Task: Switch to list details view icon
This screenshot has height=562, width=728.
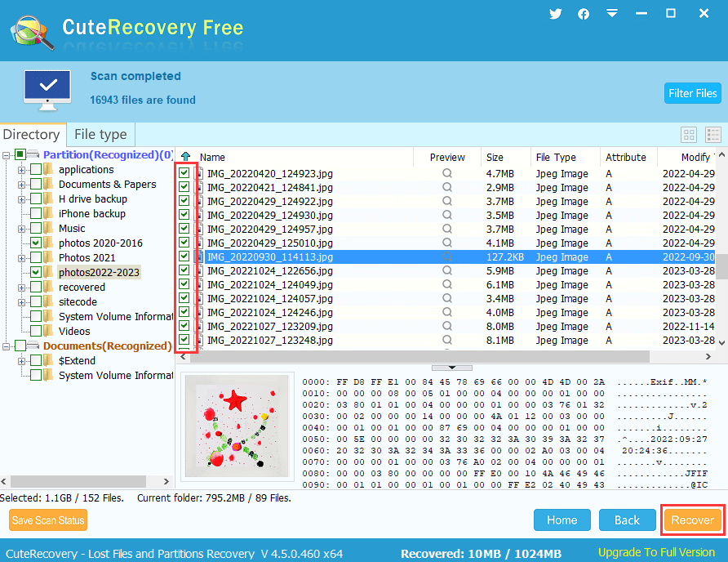Action: tap(713, 135)
